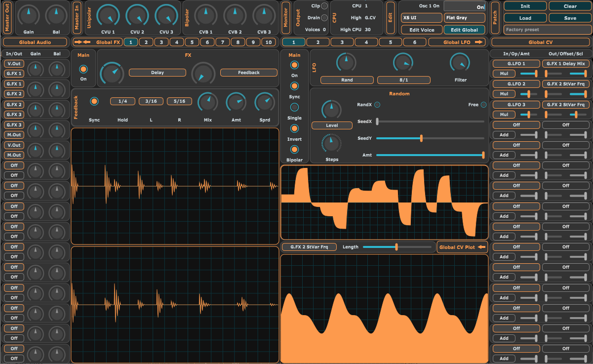593x364 pixels.
Task: Open the G.LFO 3 source dropdown
Action: 516,105
